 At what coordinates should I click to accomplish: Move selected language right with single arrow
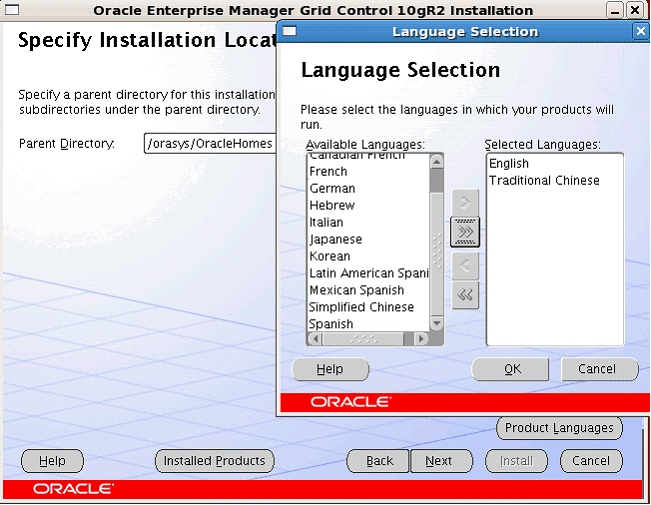coord(465,203)
